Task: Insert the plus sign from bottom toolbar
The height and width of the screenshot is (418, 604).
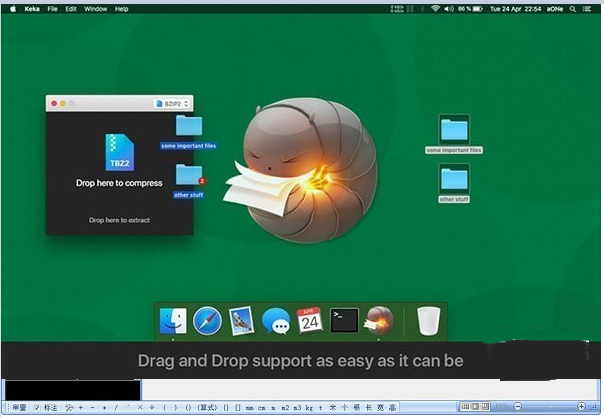Action: pyautogui.click(x=81, y=407)
